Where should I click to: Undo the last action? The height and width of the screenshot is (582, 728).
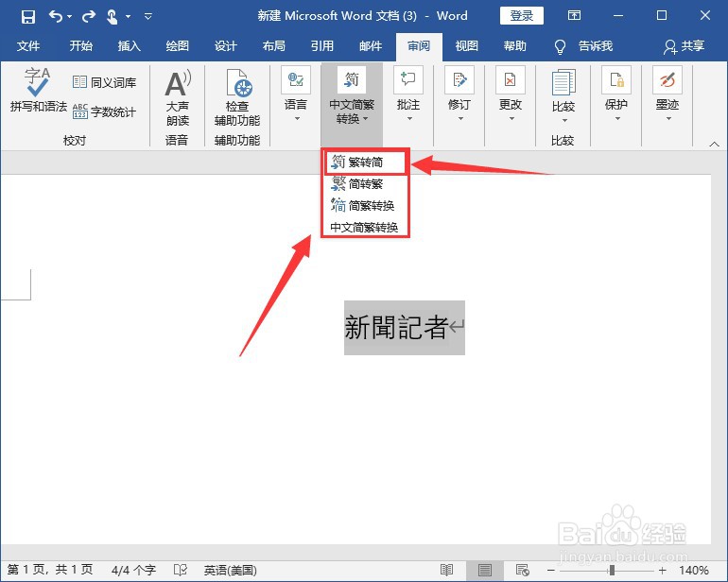coord(56,17)
